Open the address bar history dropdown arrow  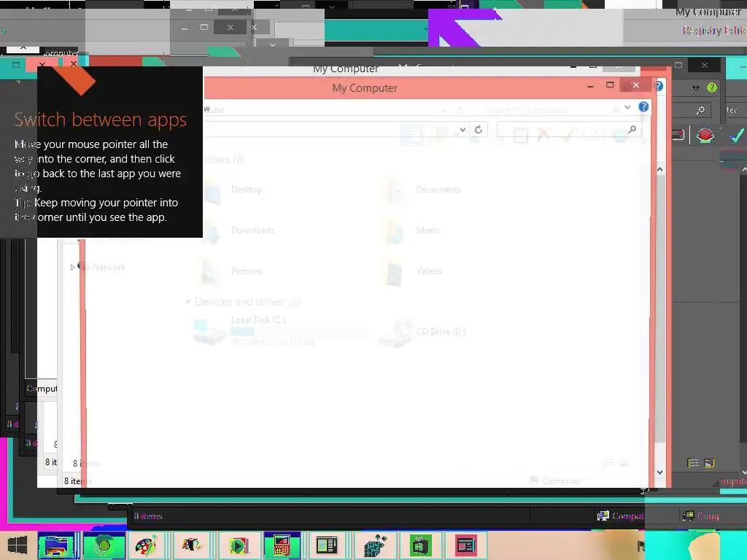(462, 130)
